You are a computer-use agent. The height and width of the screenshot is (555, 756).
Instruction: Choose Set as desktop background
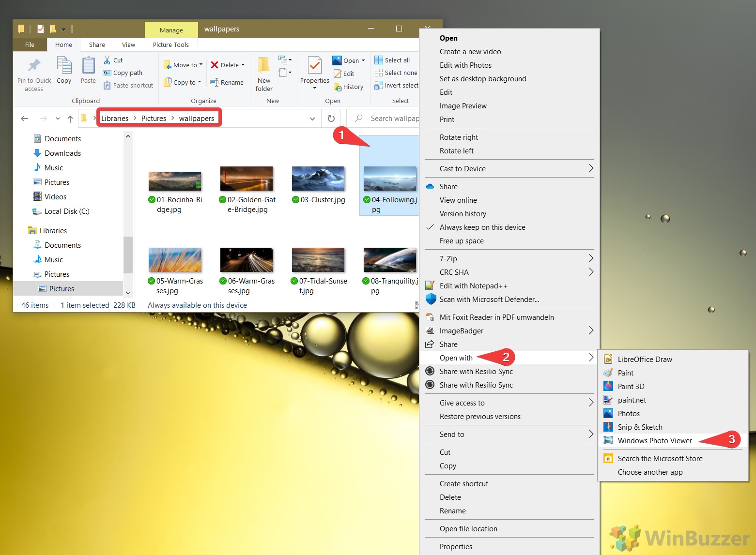[483, 78]
